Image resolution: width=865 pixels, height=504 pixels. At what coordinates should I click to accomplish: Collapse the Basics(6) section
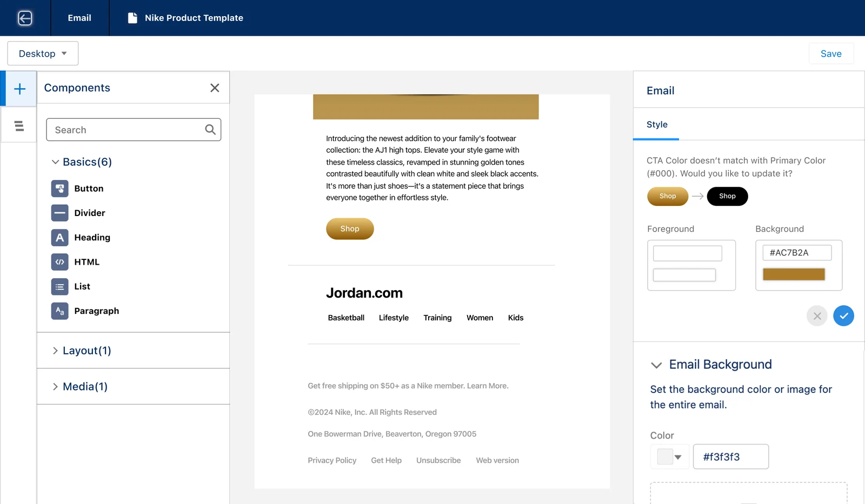82,162
